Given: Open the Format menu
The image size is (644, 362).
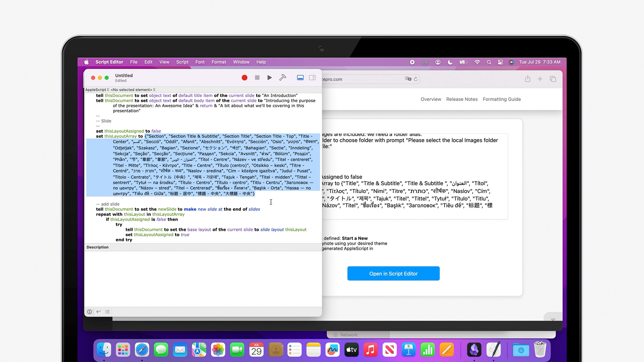Looking at the screenshot, I should click(x=219, y=62).
